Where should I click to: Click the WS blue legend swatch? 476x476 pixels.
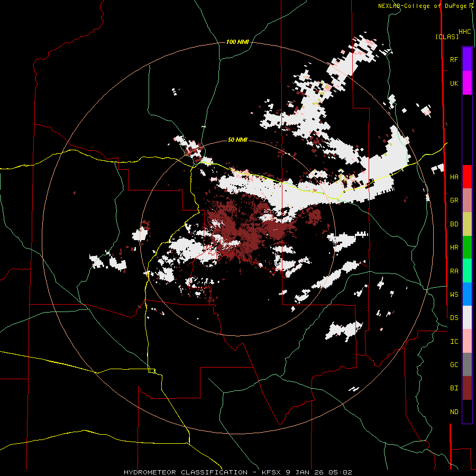click(x=467, y=294)
